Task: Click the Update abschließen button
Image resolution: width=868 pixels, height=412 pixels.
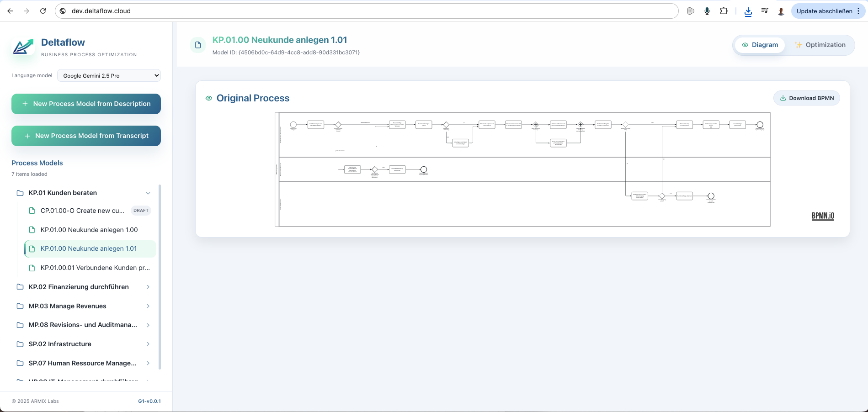Action: click(825, 11)
